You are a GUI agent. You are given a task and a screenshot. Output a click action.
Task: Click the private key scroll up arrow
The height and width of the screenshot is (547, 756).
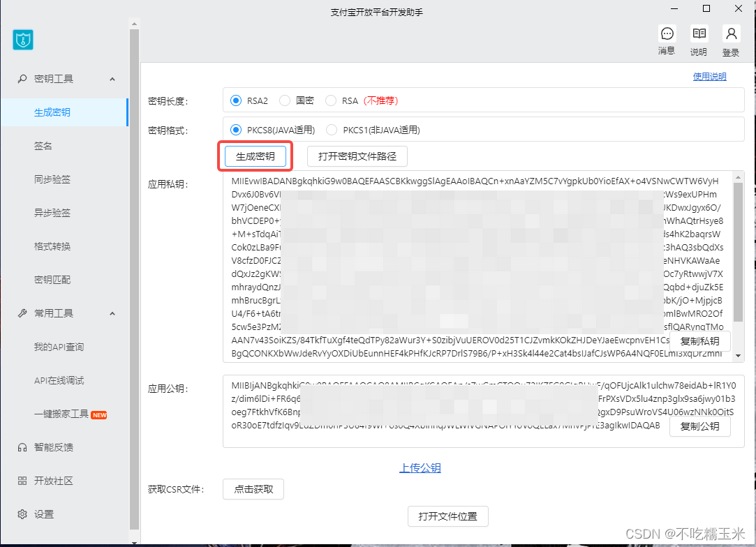pos(738,177)
